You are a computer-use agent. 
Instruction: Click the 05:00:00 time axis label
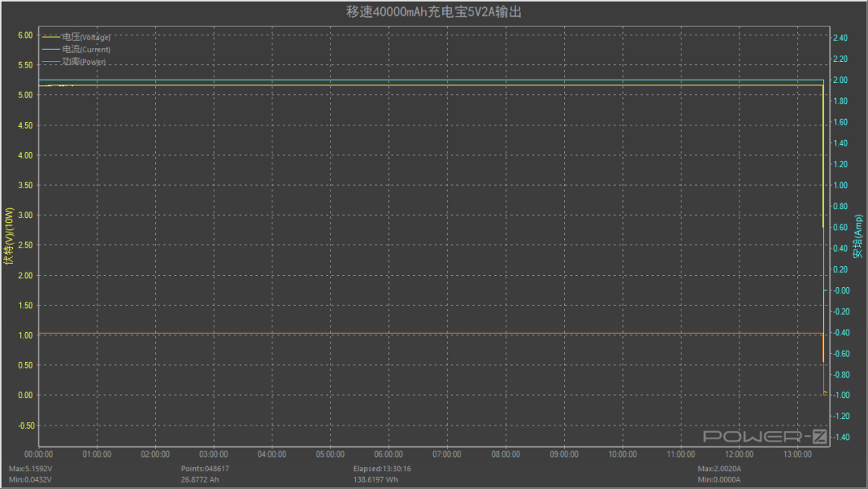tap(330, 454)
